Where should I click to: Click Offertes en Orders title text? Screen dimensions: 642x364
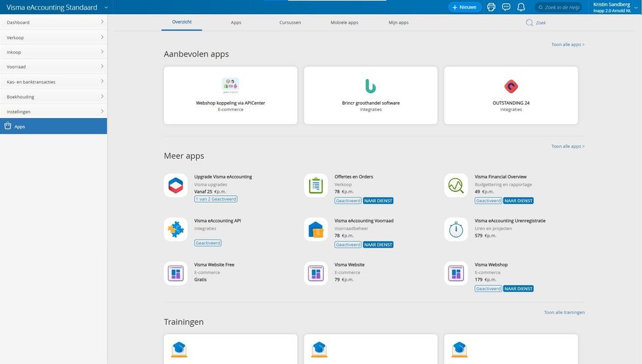coord(353,177)
